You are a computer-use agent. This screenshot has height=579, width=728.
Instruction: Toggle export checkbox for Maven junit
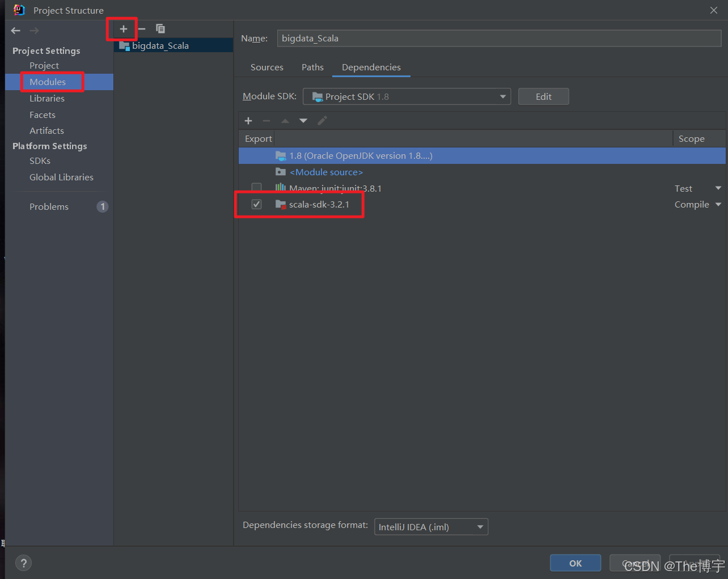click(257, 188)
